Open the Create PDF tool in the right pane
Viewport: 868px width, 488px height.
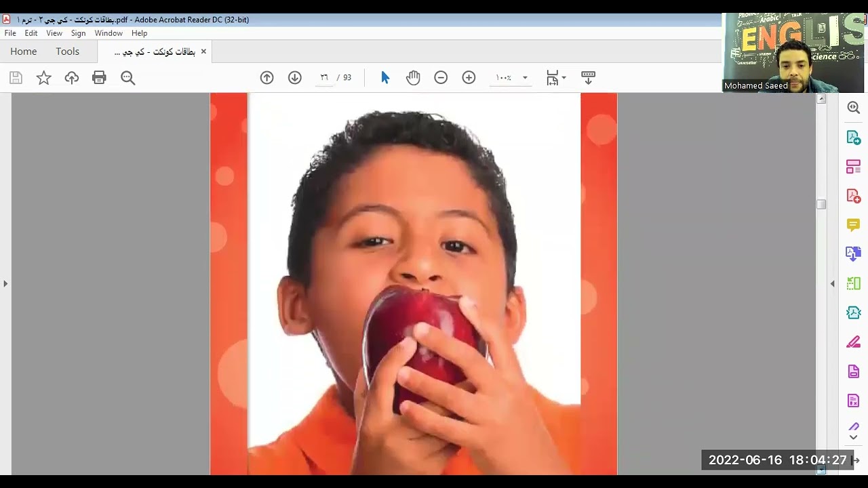coord(854,196)
